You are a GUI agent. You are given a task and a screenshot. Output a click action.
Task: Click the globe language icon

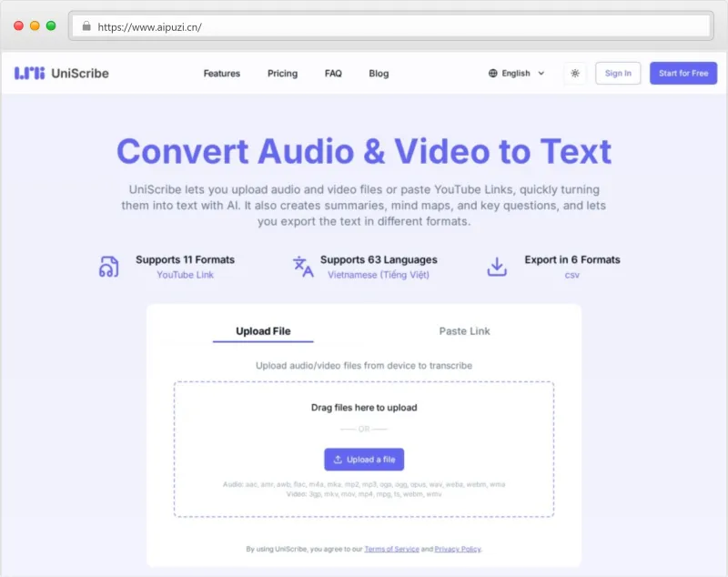[x=492, y=74]
